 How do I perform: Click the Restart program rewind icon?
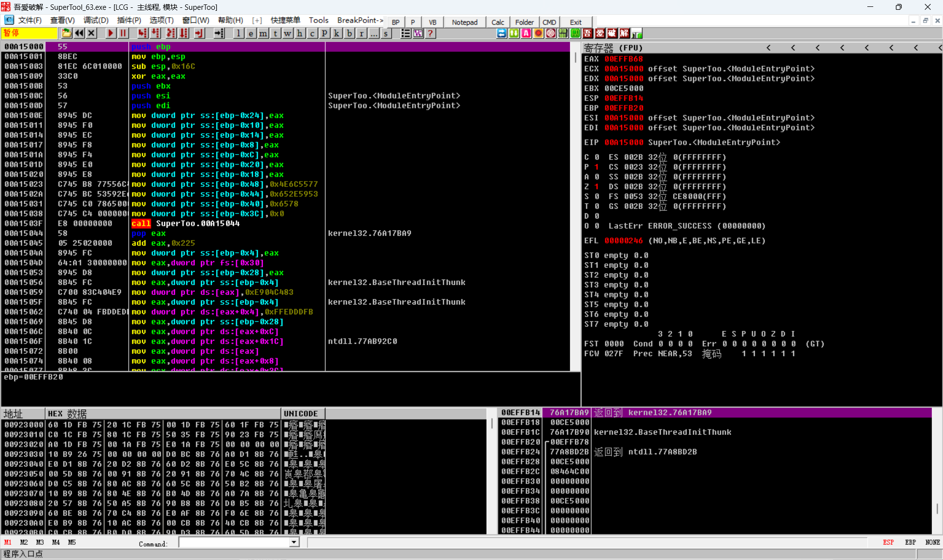(79, 33)
